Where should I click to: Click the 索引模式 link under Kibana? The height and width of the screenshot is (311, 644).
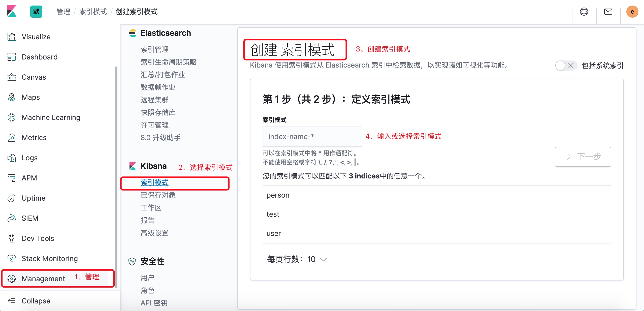point(154,183)
